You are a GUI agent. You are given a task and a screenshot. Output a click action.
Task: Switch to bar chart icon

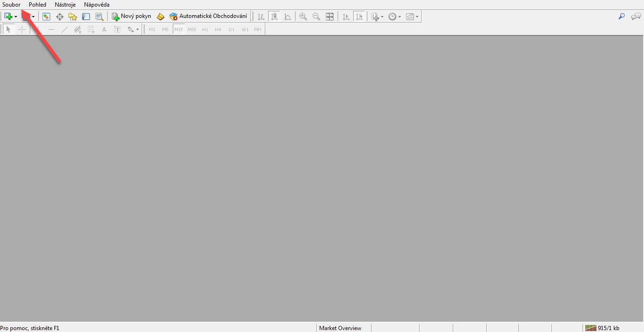tap(261, 17)
